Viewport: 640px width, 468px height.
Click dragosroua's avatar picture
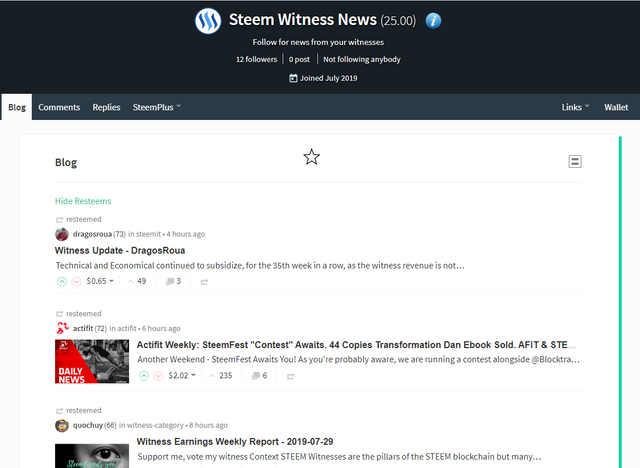62,234
